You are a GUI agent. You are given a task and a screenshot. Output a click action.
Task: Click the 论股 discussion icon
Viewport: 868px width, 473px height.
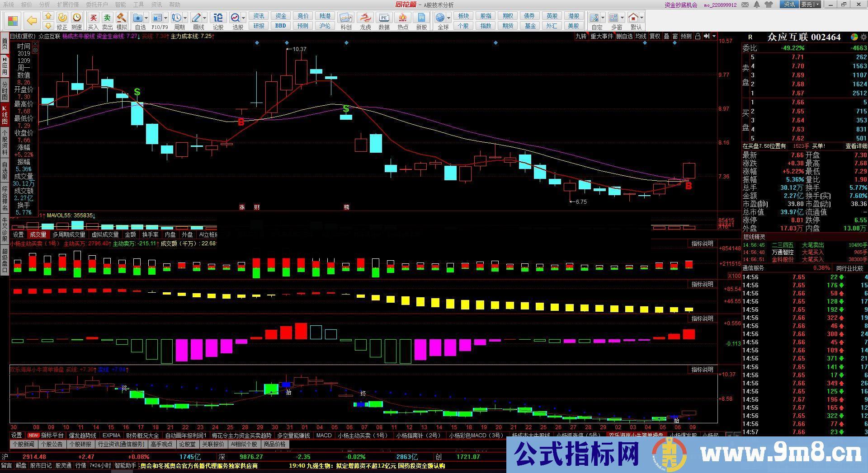pos(218,18)
